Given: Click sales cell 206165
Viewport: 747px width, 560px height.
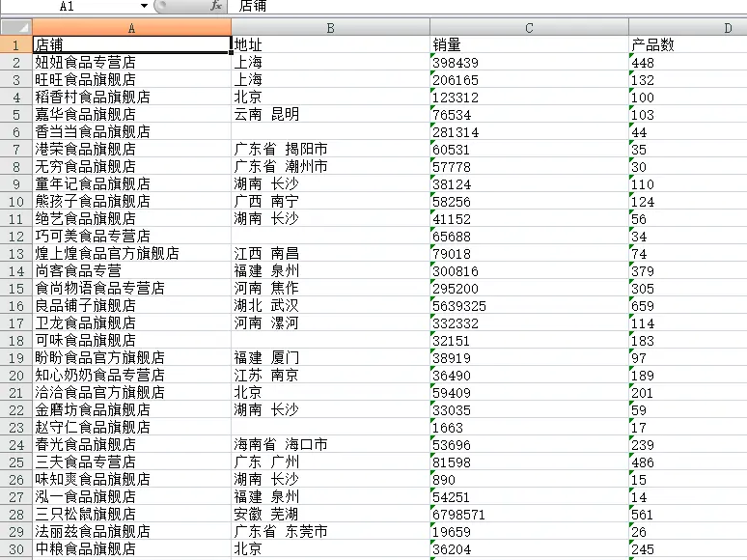Looking at the screenshot, I should pos(529,79).
